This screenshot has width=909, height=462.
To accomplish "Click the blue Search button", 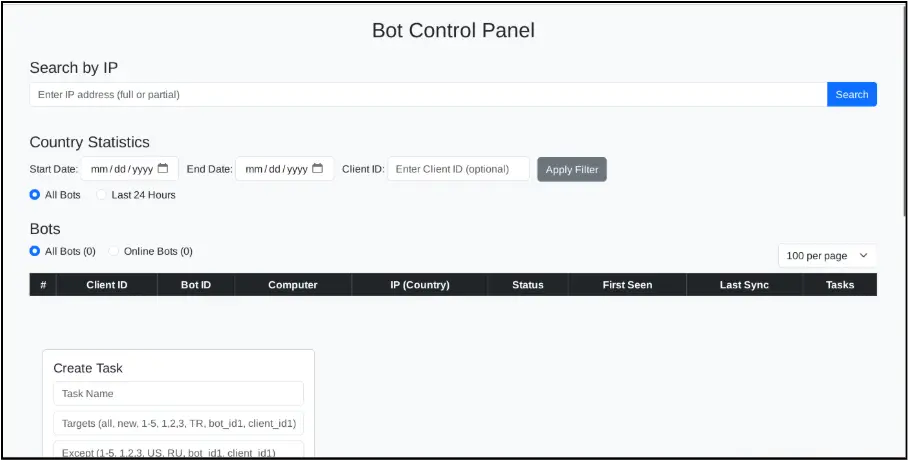I will point(851,94).
